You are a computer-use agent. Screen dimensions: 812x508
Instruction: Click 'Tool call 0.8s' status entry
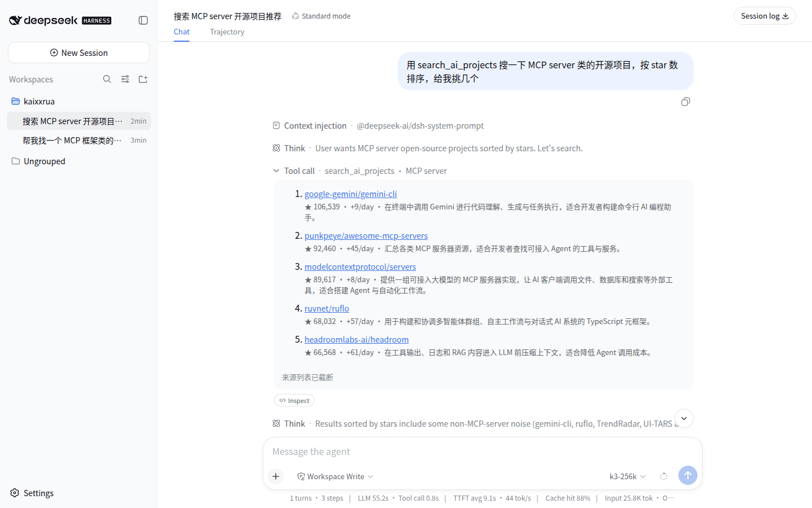pos(418,498)
